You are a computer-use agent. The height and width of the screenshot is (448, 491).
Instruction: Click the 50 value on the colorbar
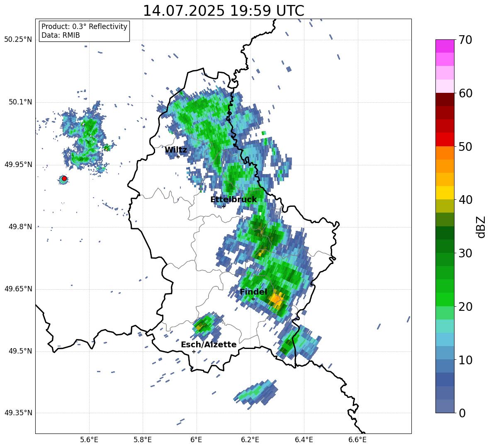click(466, 146)
